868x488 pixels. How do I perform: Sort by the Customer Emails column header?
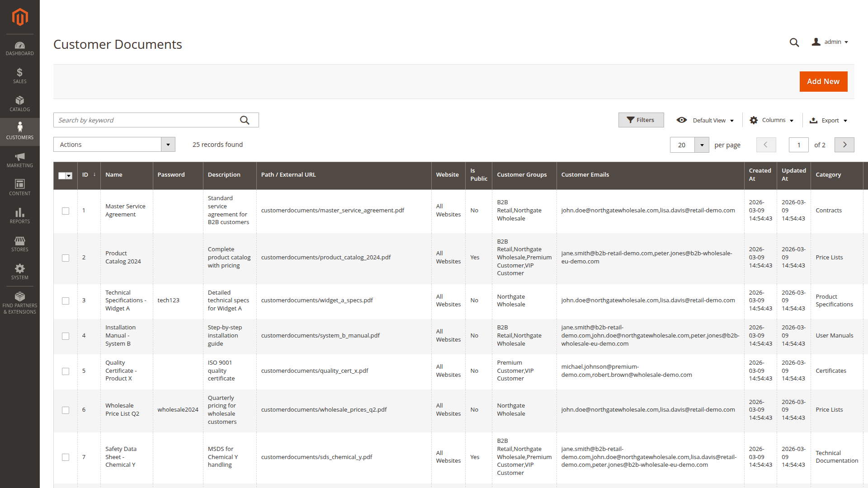[650, 175]
